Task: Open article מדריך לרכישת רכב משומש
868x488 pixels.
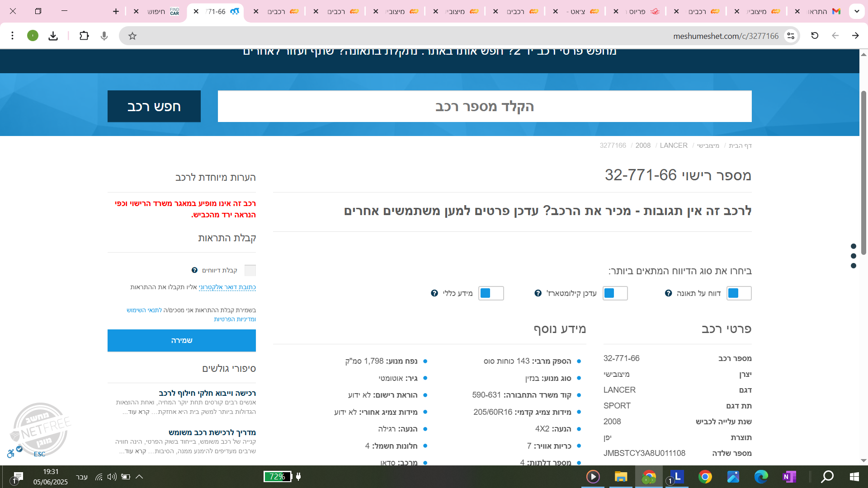Action: point(212,432)
